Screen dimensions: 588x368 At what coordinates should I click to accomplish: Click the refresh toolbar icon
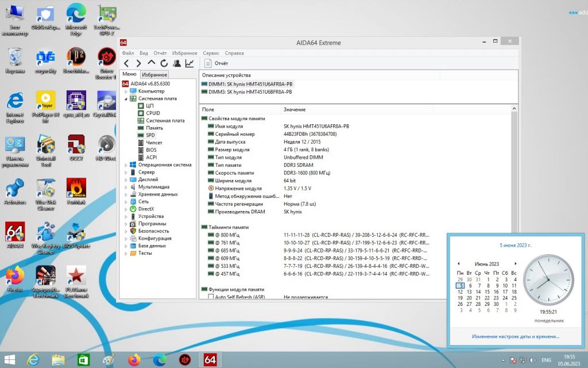pyautogui.click(x=164, y=63)
